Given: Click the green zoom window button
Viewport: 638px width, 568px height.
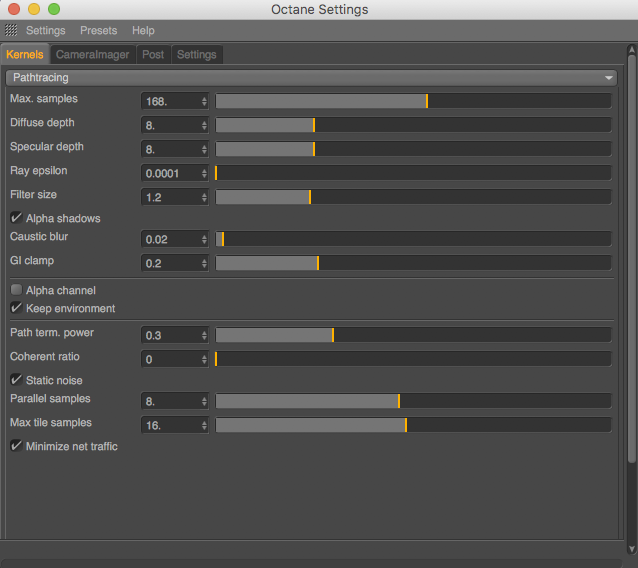Looking at the screenshot, I should pyautogui.click(x=54, y=9).
